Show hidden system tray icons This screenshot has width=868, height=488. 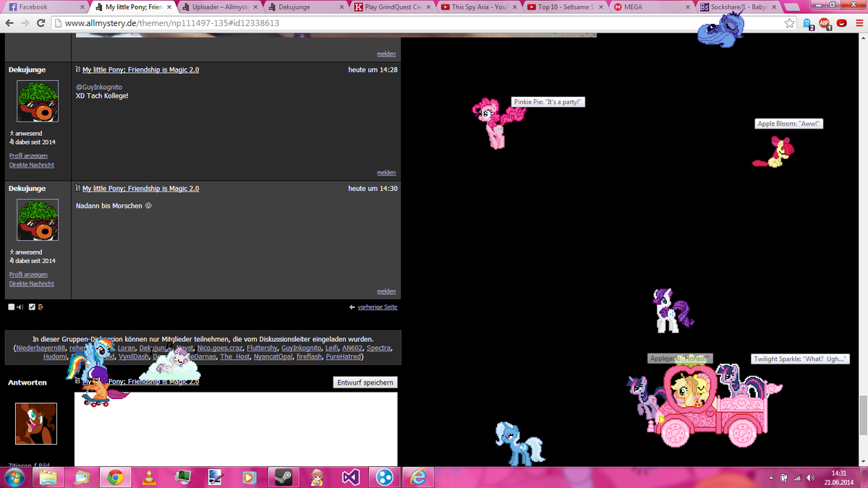pos(771,478)
